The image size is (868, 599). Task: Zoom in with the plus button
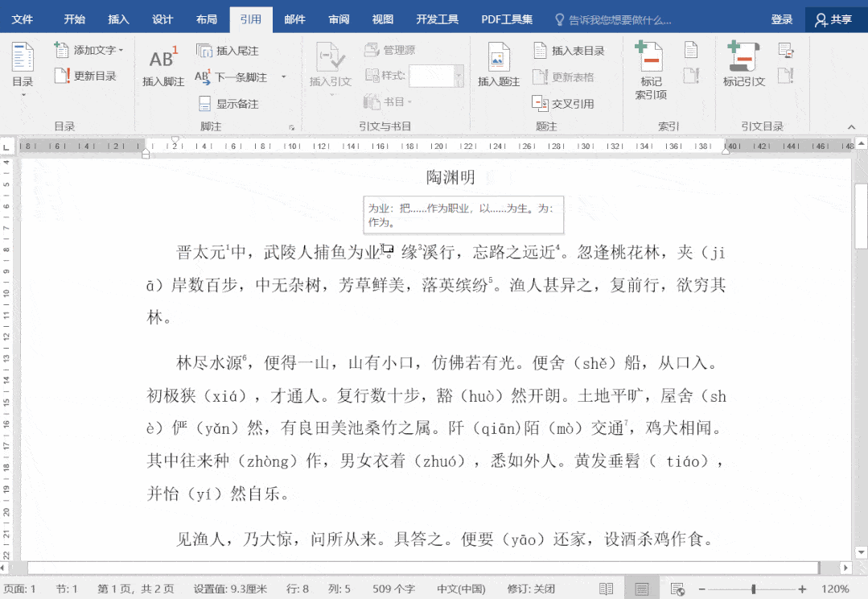click(802, 589)
